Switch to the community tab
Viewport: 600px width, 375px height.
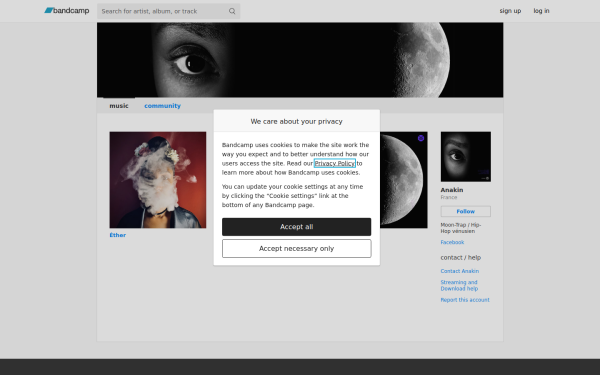click(x=162, y=106)
